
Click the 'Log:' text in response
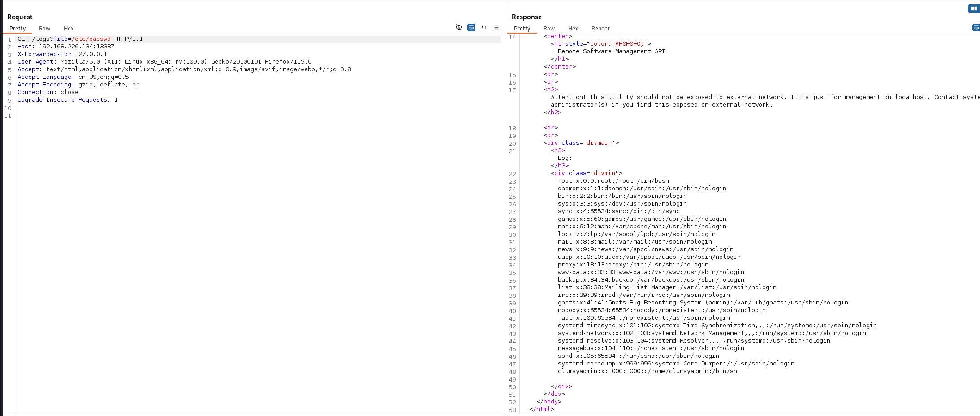pyautogui.click(x=565, y=158)
